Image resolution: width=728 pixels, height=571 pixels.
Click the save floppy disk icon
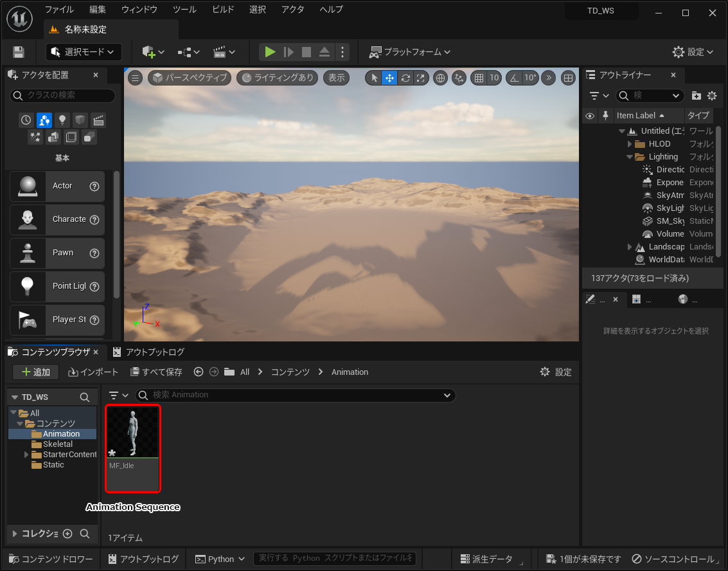(19, 52)
